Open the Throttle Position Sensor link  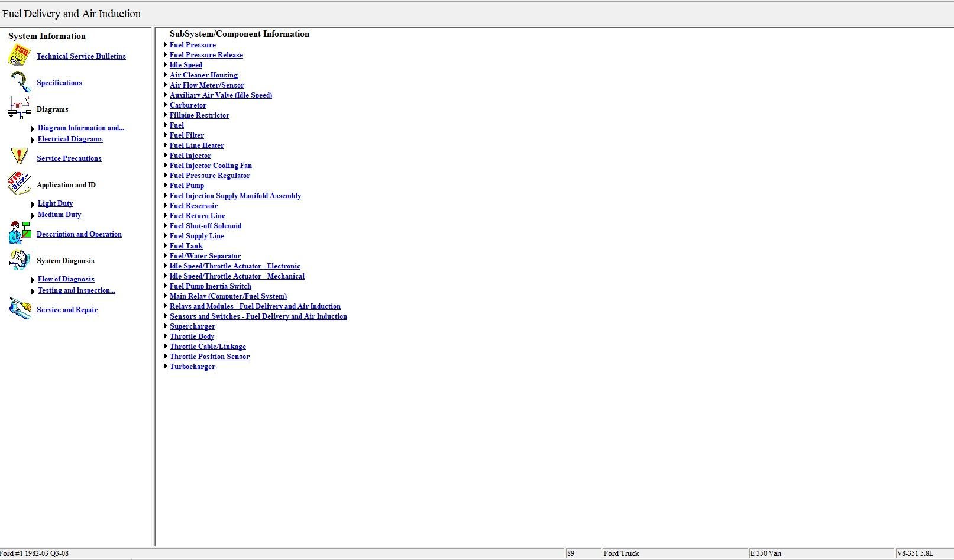tap(209, 357)
